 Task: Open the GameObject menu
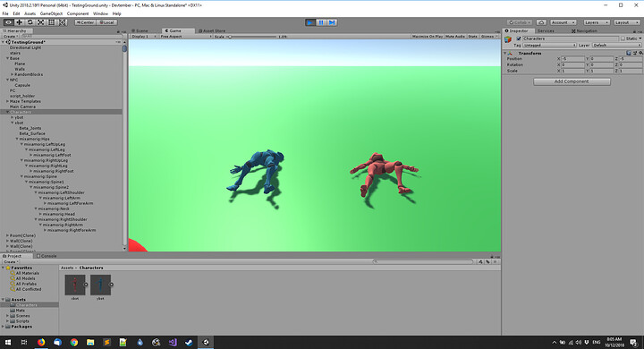point(51,13)
